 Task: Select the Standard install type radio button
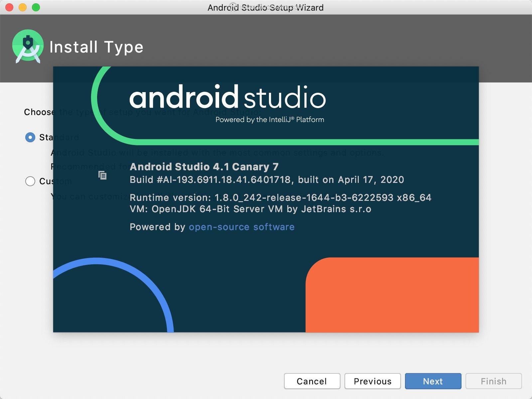pos(30,137)
